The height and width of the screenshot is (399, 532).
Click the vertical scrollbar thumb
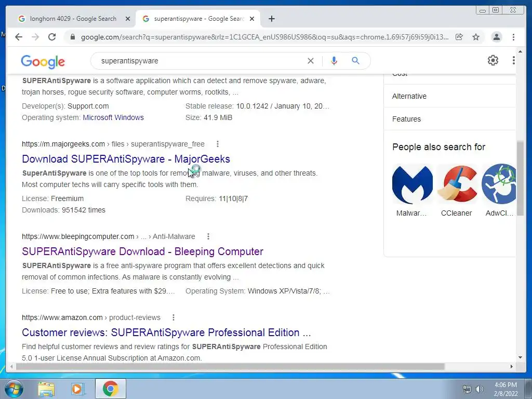click(x=520, y=178)
